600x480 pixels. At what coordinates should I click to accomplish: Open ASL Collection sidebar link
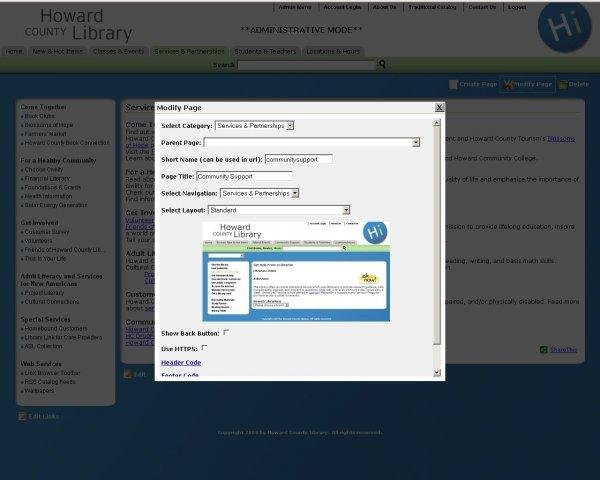[43, 346]
